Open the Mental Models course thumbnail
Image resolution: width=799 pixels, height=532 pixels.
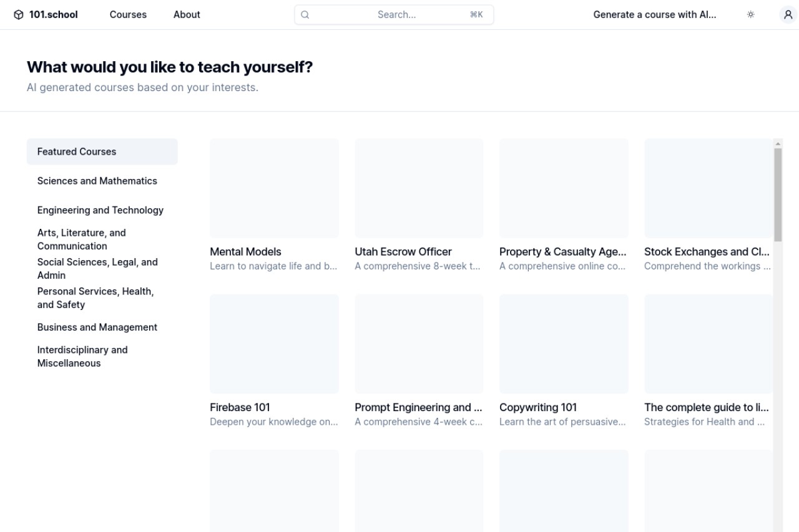coord(274,188)
